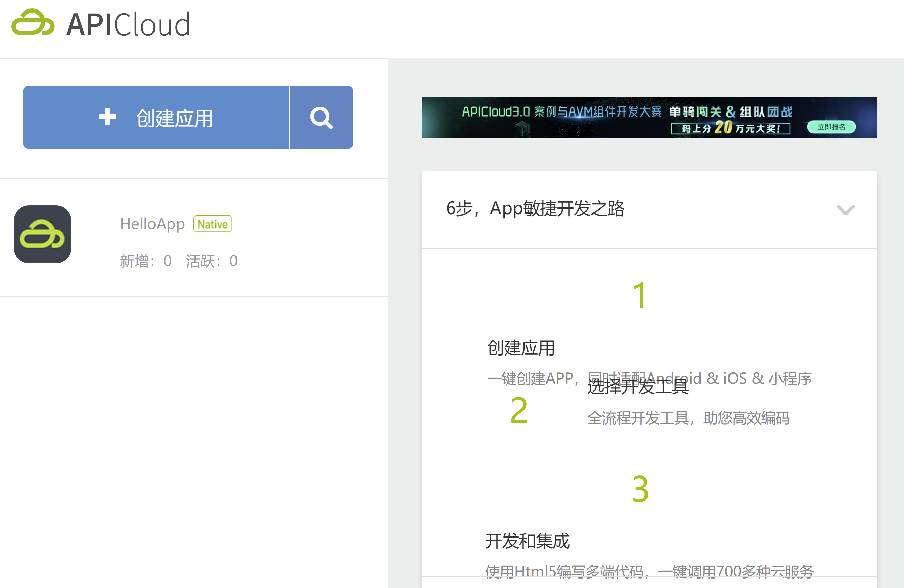View the 活跃: 0 statistic for HelloApp
Viewport: 904px width, 588px height.
[211, 261]
